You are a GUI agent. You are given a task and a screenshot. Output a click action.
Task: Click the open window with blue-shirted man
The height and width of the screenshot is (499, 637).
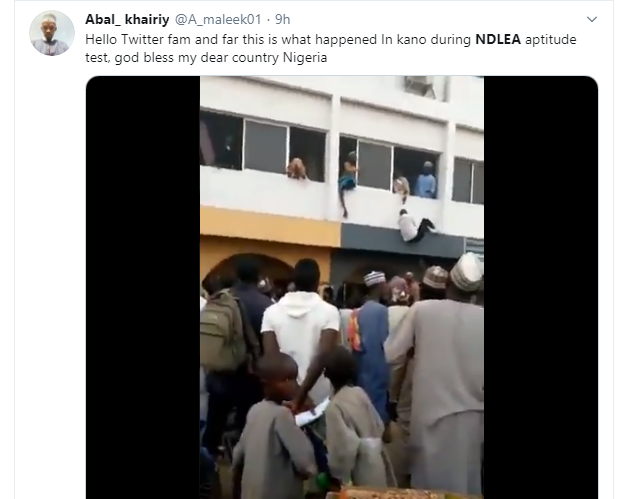417,173
